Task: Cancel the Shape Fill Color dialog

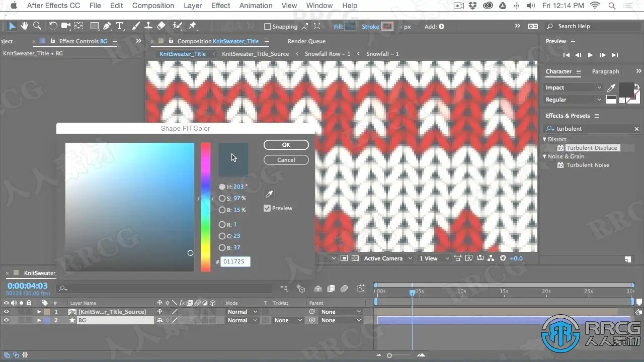Action: pos(286,160)
